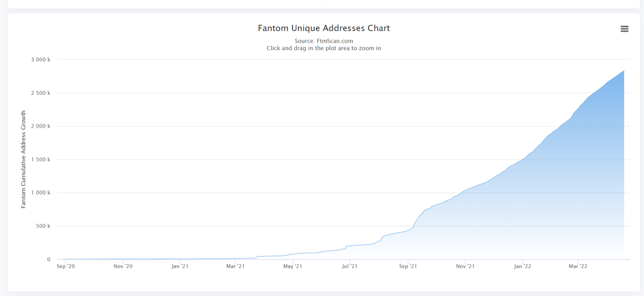Click the May '21 x-axis label
Viewport: 644px width, 296px height.
(x=292, y=266)
